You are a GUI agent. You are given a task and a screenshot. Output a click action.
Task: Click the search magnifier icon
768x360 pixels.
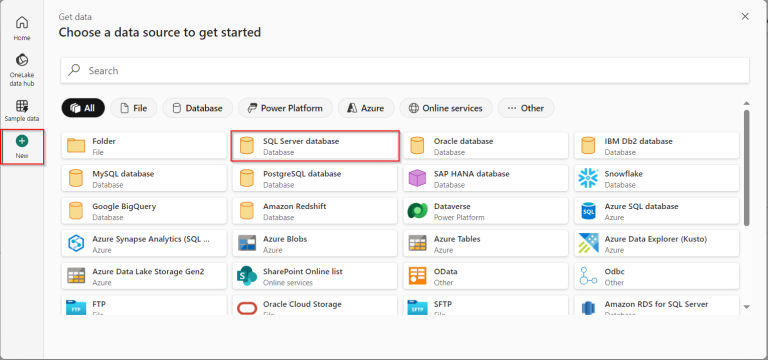[x=74, y=70]
